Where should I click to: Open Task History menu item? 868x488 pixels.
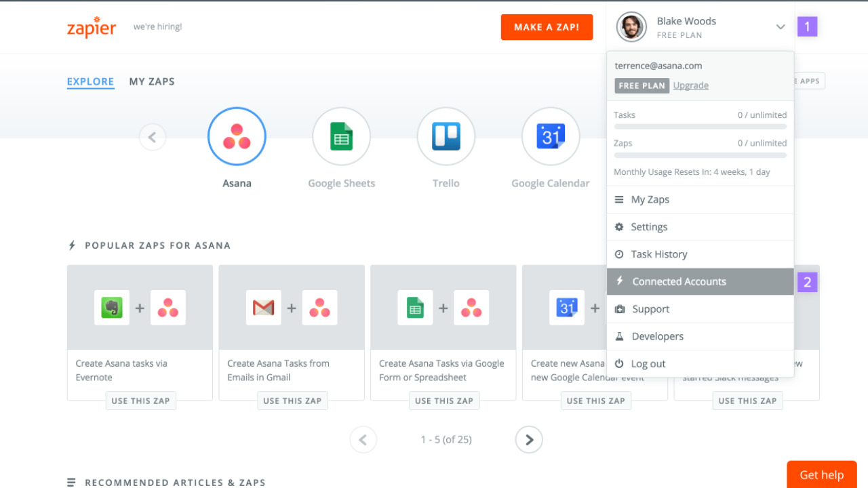(x=700, y=254)
